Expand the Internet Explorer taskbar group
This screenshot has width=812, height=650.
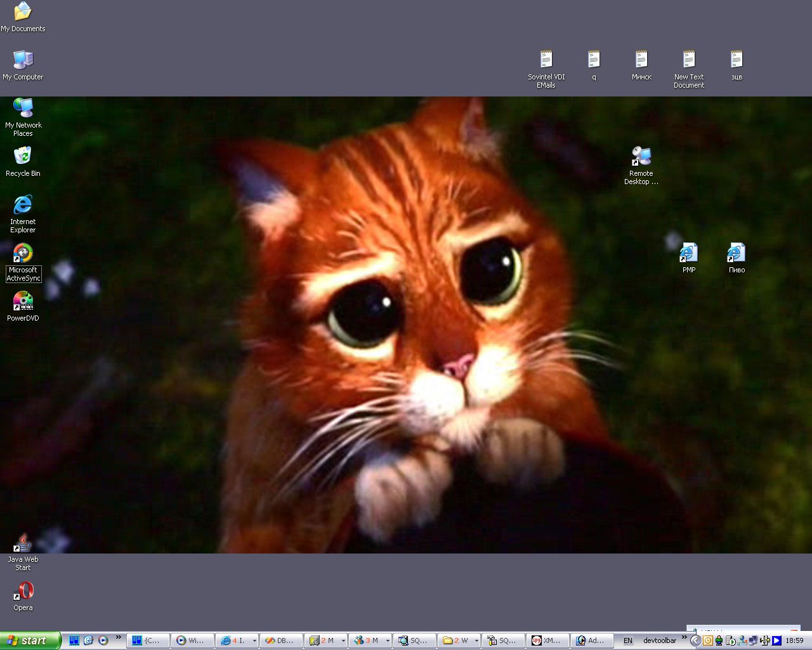(x=254, y=641)
